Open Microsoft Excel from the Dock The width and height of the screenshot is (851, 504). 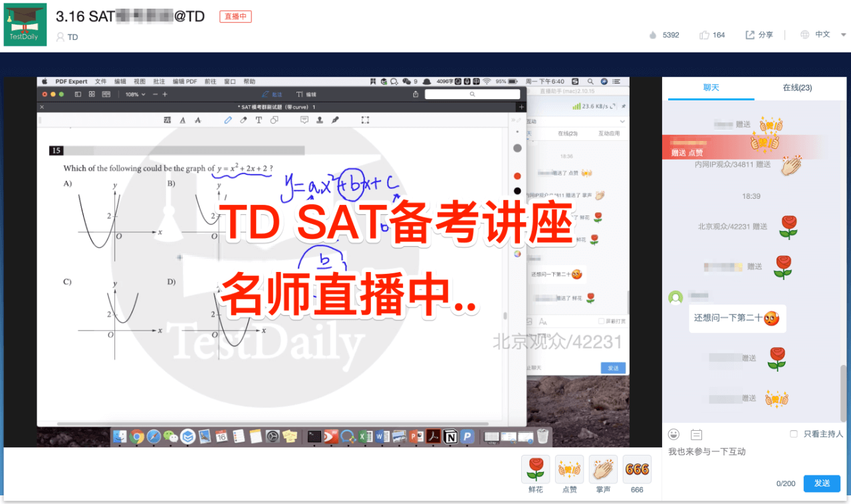pos(365,437)
